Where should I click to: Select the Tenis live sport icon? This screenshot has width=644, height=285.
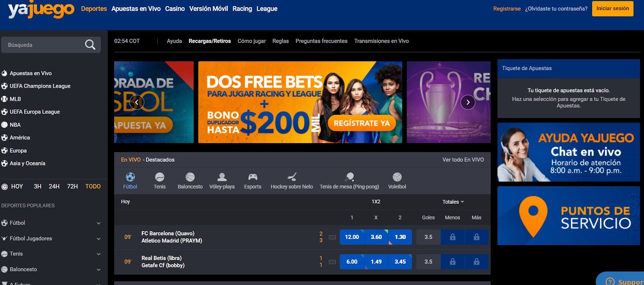tap(160, 177)
